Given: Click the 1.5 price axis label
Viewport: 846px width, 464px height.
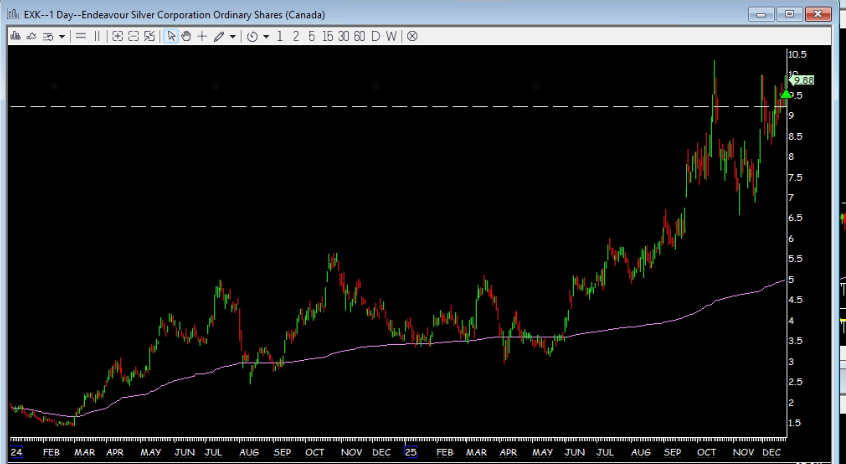Looking at the screenshot, I should 795,423.
